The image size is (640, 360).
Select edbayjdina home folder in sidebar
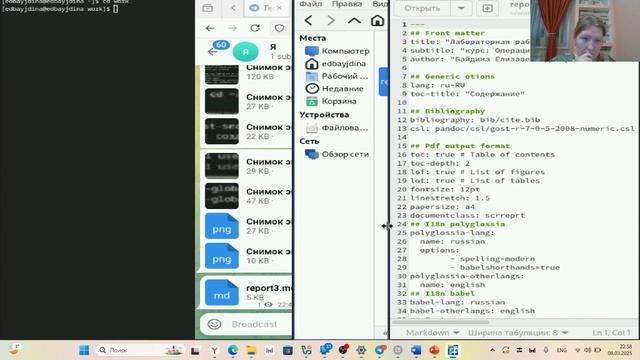click(x=336, y=64)
